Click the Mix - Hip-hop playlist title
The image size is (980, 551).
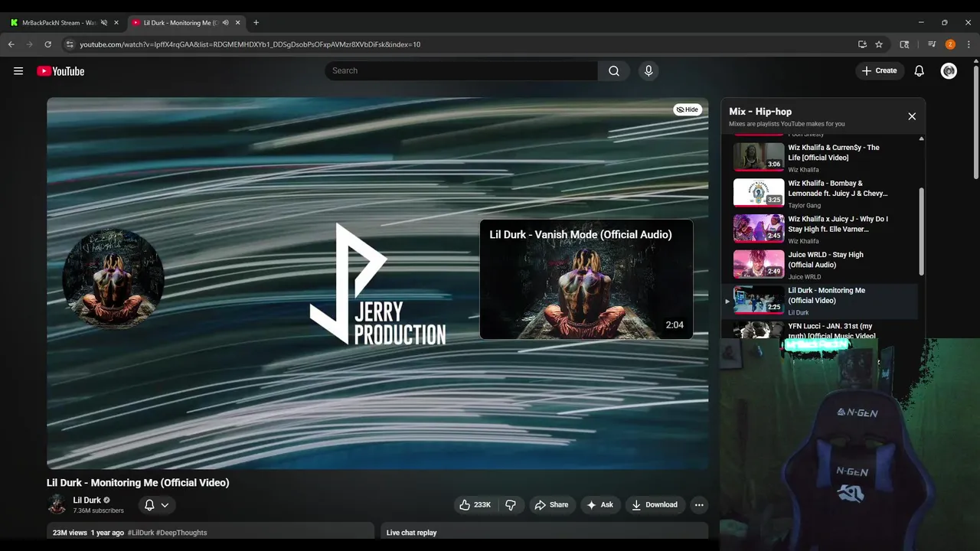(x=760, y=112)
